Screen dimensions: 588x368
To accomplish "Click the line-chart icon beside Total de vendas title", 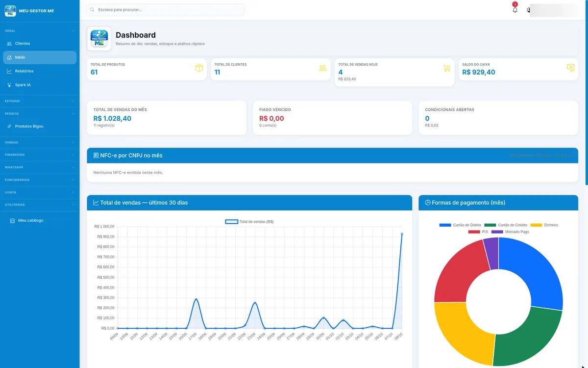I will point(96,203).
